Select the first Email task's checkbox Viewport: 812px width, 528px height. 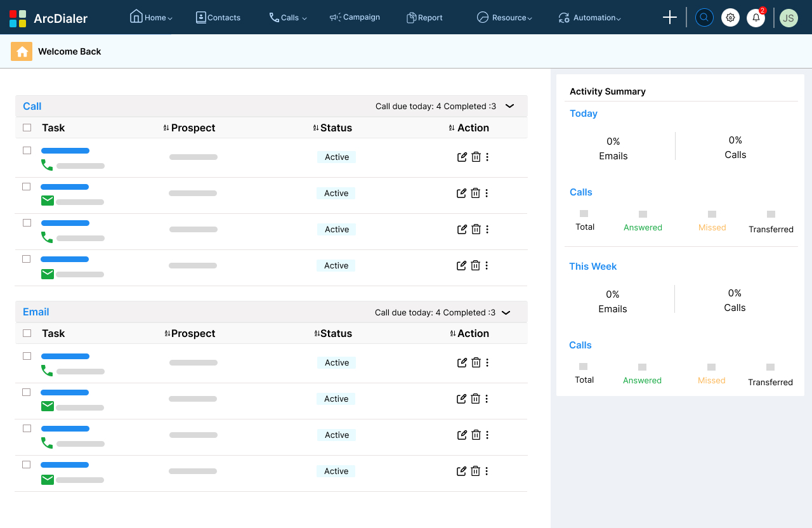coord(27,355)
